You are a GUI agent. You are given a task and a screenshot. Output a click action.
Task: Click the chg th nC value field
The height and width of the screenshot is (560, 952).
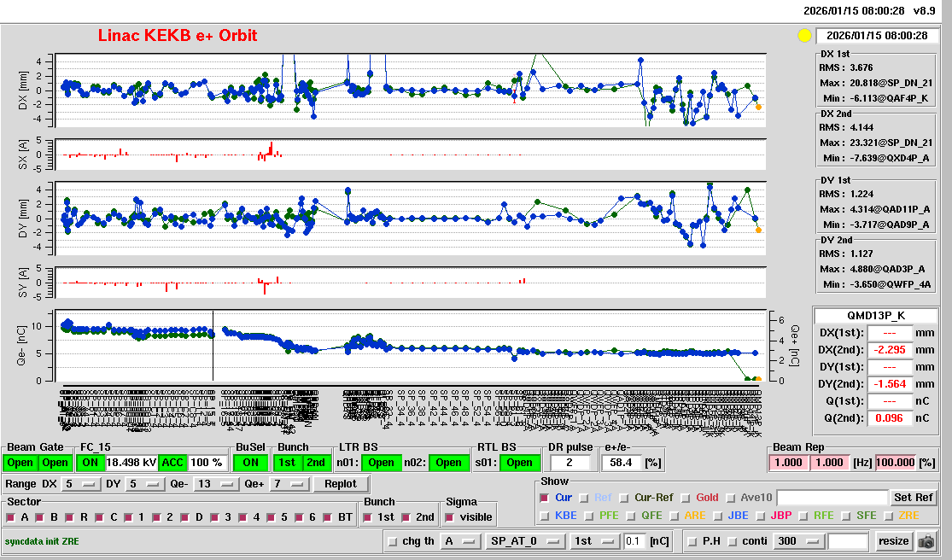(634, 541)
